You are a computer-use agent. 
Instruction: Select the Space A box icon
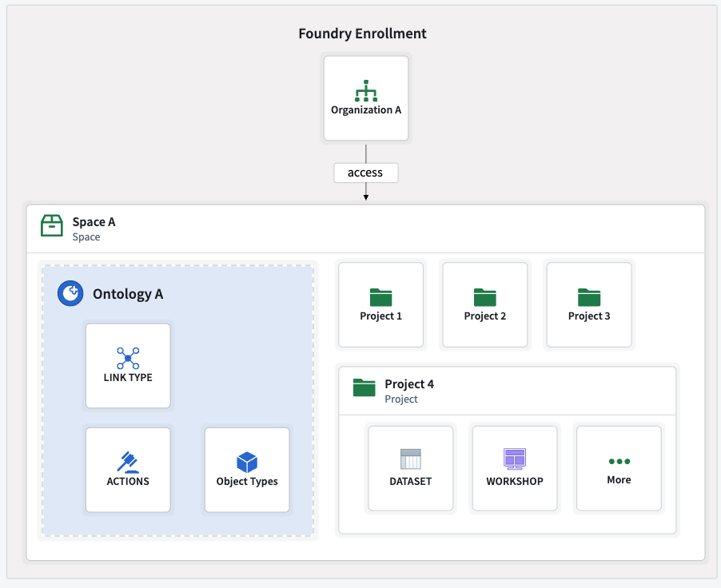pyautogui.click(x=52, y=226)
